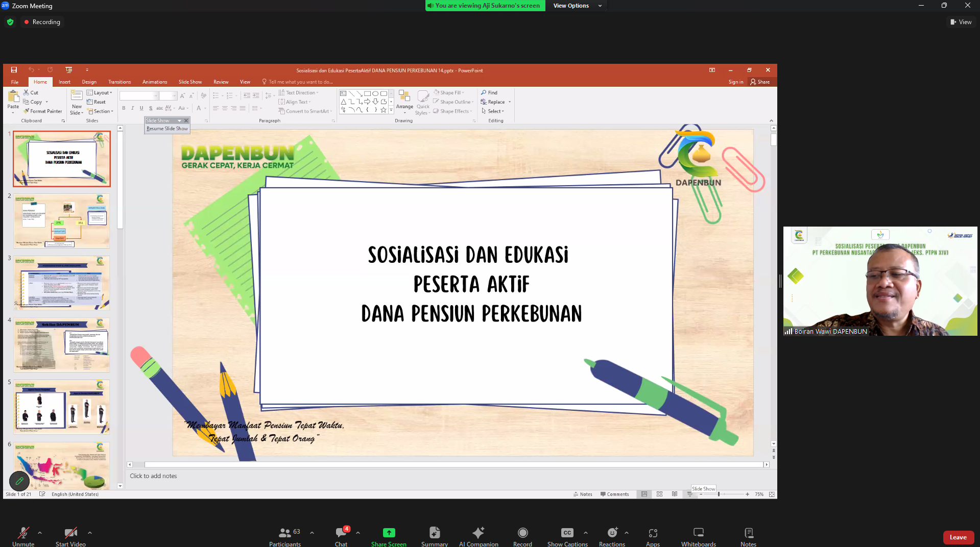The height and width of the screenshot is (547, 980).
Task: Toggle Comments pane in status bar
Action: pyautogui.click(x=614, y=494)
